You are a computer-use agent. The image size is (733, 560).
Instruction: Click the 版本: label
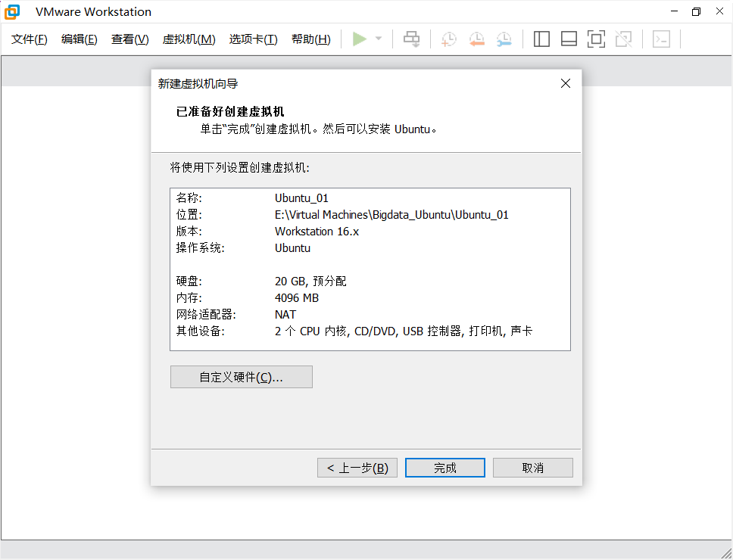click(x=189, y=232)
